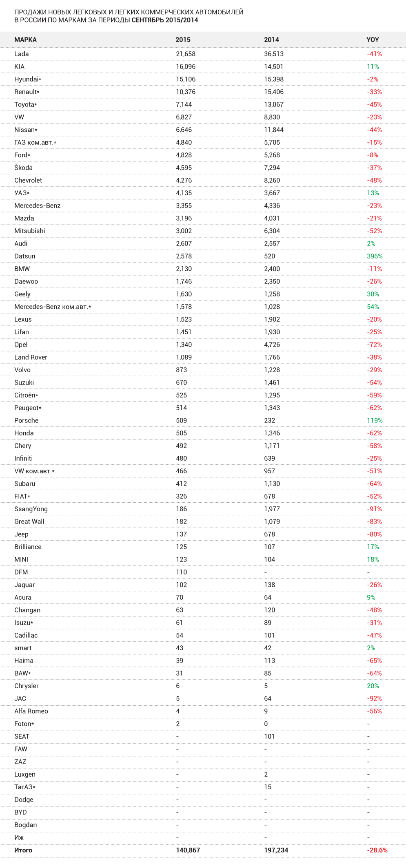This screenshot has width=406, height=868.
Task: Select the total YOY value -28.6%
Action: point(377,850)
